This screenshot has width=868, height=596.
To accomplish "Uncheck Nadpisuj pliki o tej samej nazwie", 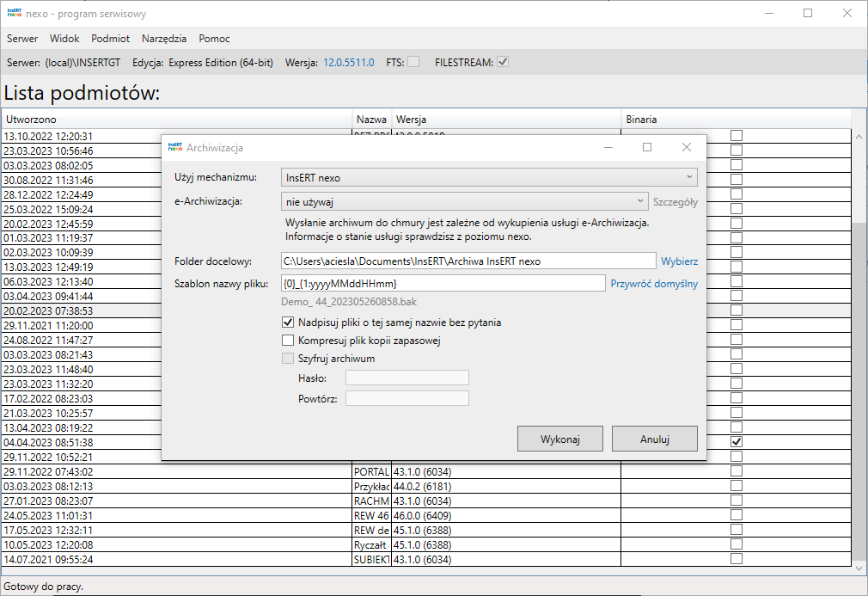I will tap(288, 323).
